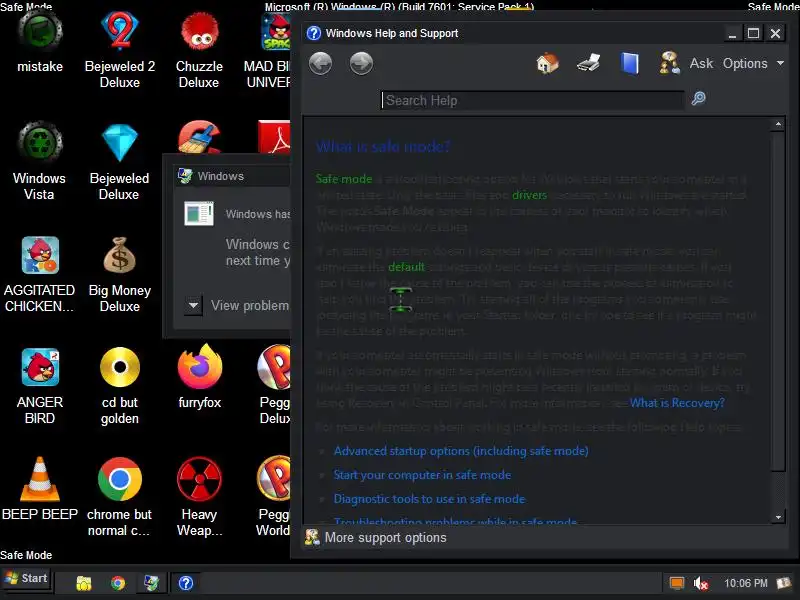Select furryfox desktop icon

[x=199, y=378]
